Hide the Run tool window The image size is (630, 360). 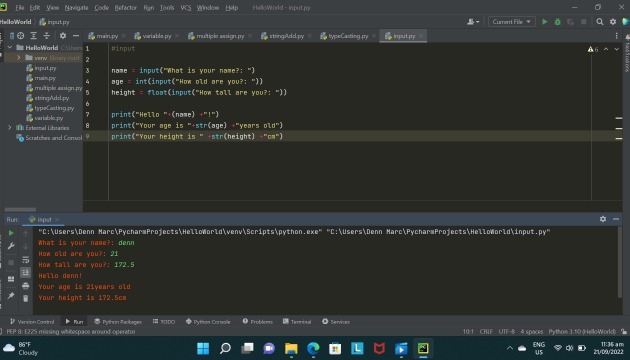(x=616, y=219)
